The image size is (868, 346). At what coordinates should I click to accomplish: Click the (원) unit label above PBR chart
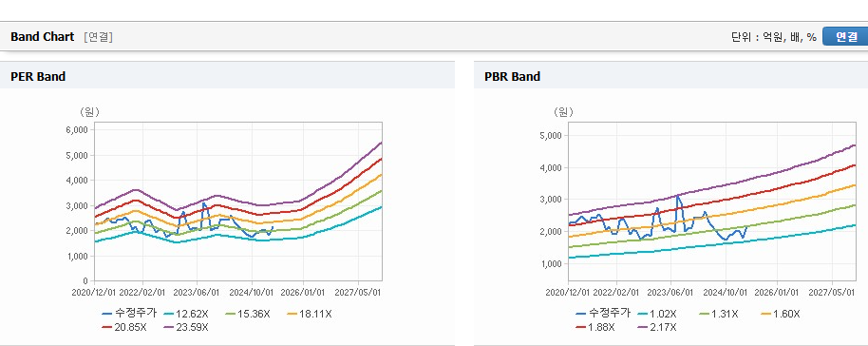point(563,112)
